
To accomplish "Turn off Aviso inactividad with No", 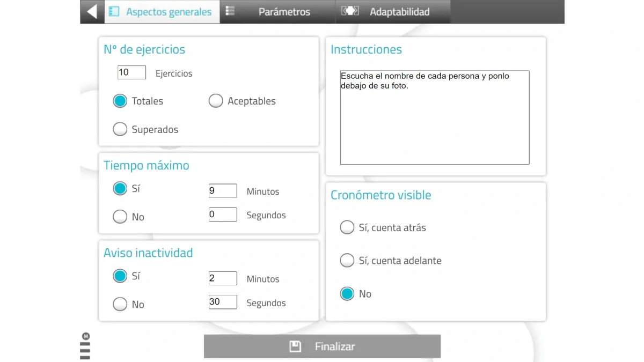I will (x=120, y=304).
